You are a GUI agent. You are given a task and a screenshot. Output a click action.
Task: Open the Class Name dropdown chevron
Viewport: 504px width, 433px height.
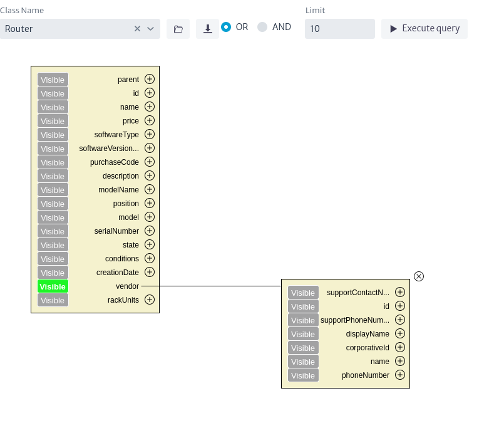pyautogui.click(x=150, y=29)
